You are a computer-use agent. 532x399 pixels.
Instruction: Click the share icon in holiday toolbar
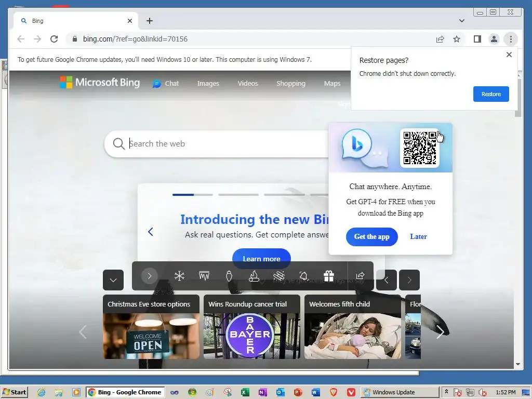tap(361, 276)
